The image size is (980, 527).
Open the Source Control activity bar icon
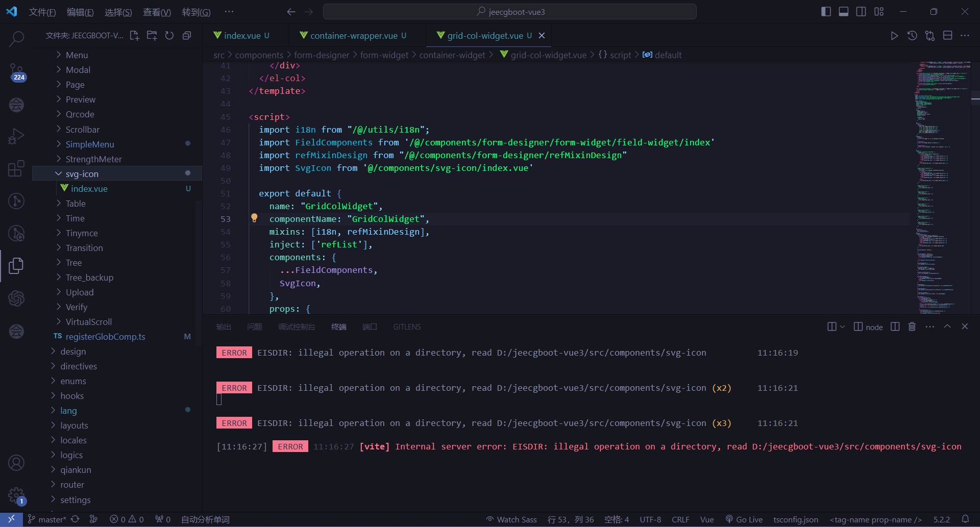coord(16,72)
